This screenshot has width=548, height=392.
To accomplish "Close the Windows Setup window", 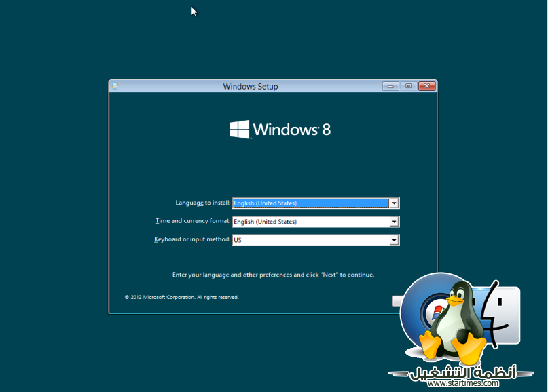I will coord(426,86).
